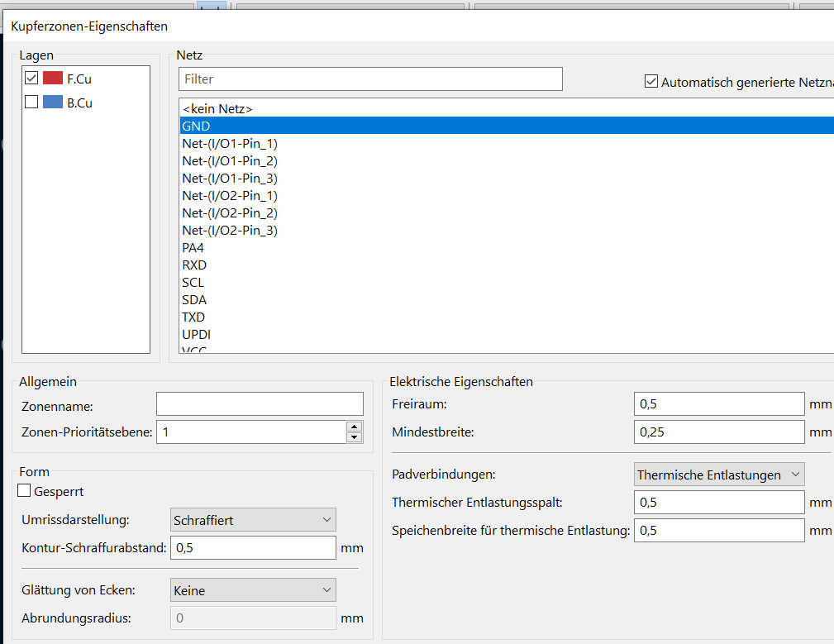Toggle Automatisch generierte Netznamen checkbox
Image resolution: width=834 pixels, height=644 pixels.
651,82
